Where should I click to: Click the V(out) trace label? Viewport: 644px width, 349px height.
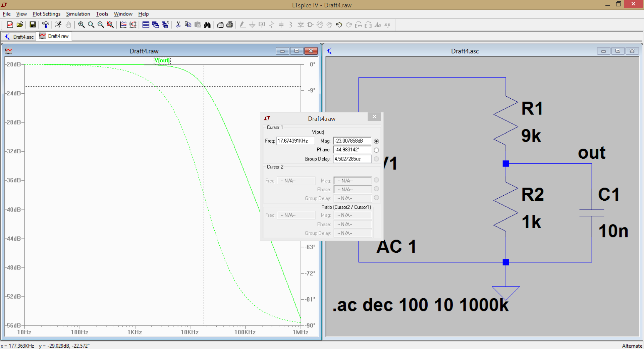coord(162,60)
